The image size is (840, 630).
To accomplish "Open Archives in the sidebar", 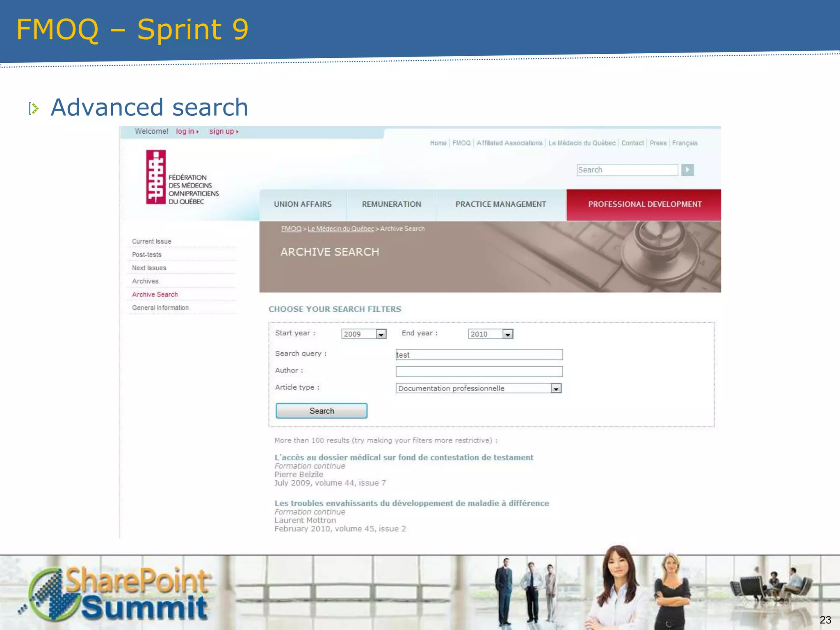I will coord(145,281).
